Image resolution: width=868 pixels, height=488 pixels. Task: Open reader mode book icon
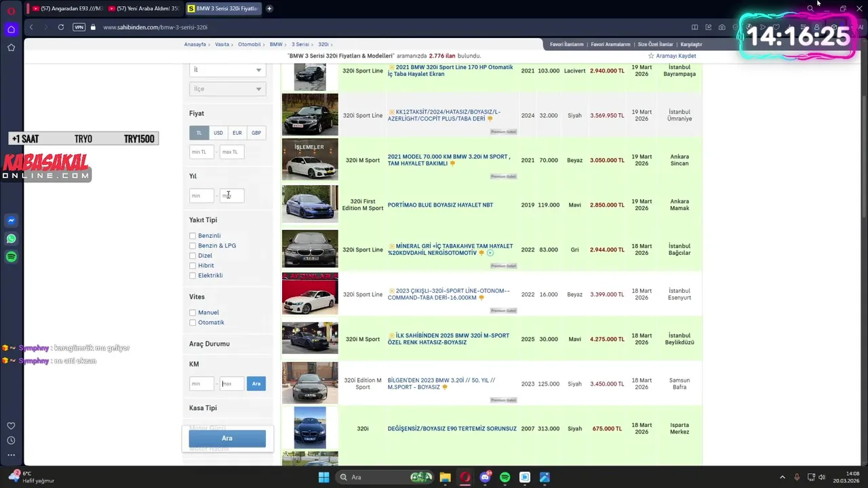click(x=694, y=27)
